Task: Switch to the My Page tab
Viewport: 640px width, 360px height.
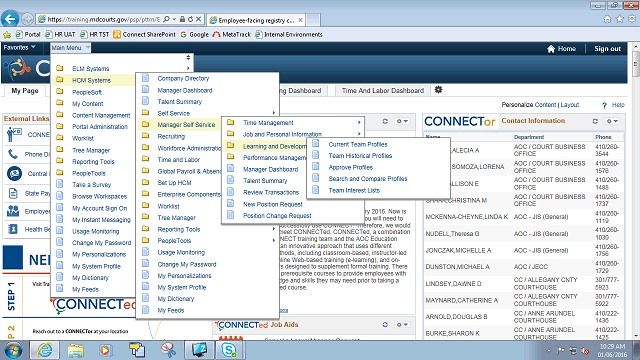Action: [25, 91]
